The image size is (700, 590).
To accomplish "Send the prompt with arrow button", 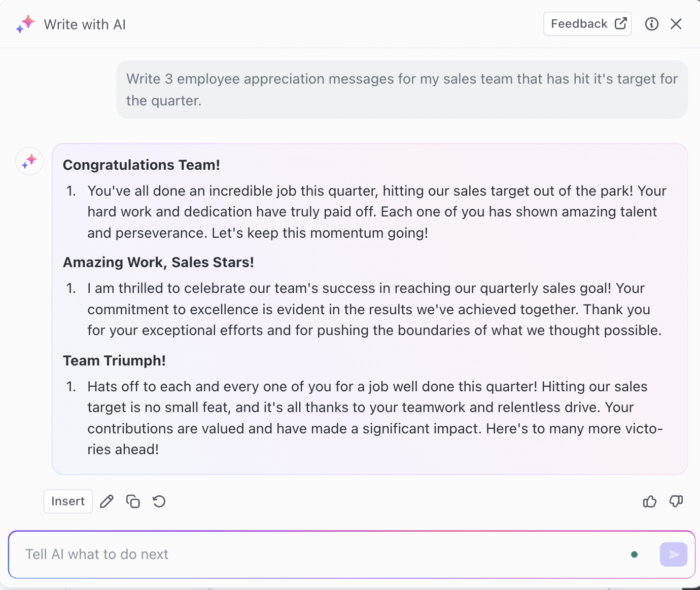I will coord(673,554).
